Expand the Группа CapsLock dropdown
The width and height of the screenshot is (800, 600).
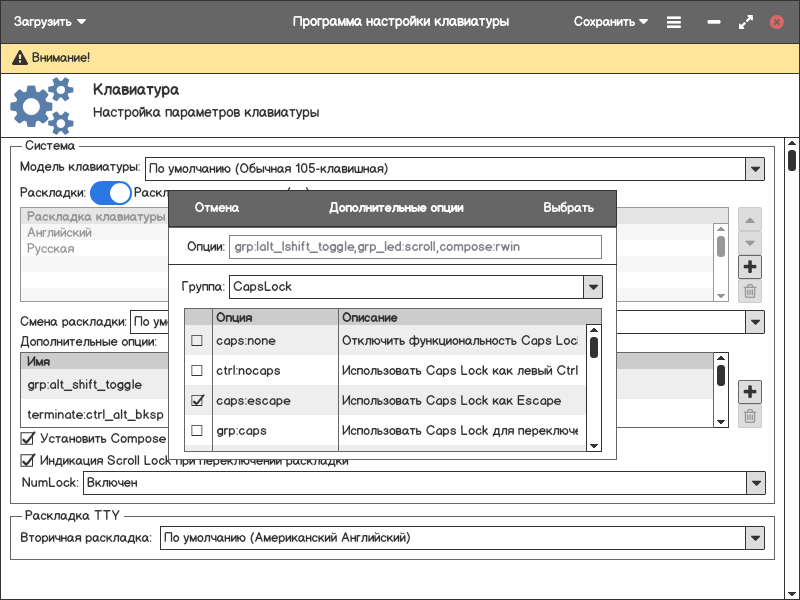593,287
